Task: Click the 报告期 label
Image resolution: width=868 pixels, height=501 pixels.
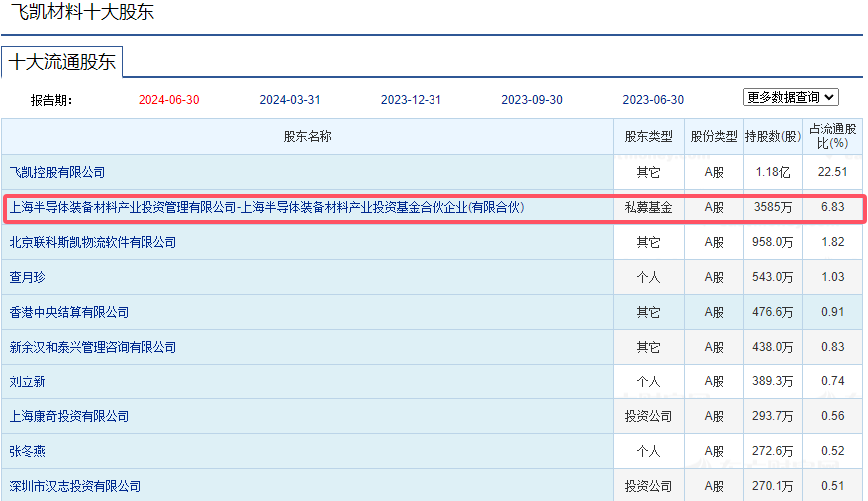Action: 51,100
